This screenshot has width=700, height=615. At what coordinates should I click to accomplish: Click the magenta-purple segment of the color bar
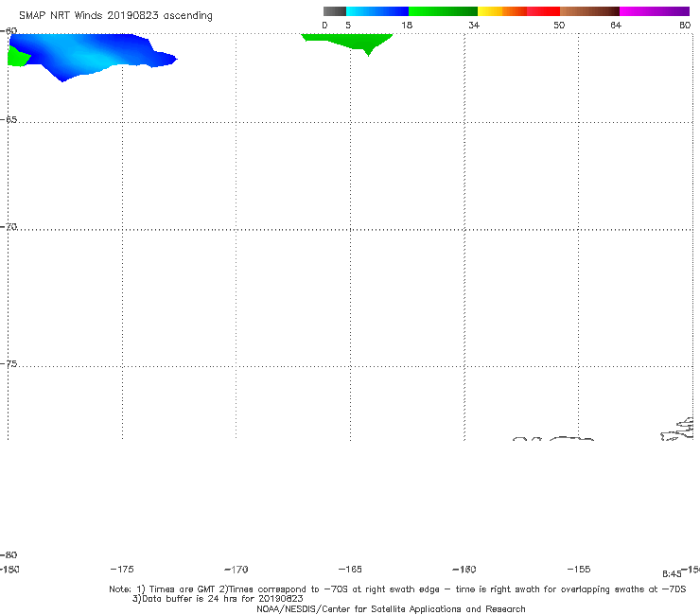[x=655, y=11]
